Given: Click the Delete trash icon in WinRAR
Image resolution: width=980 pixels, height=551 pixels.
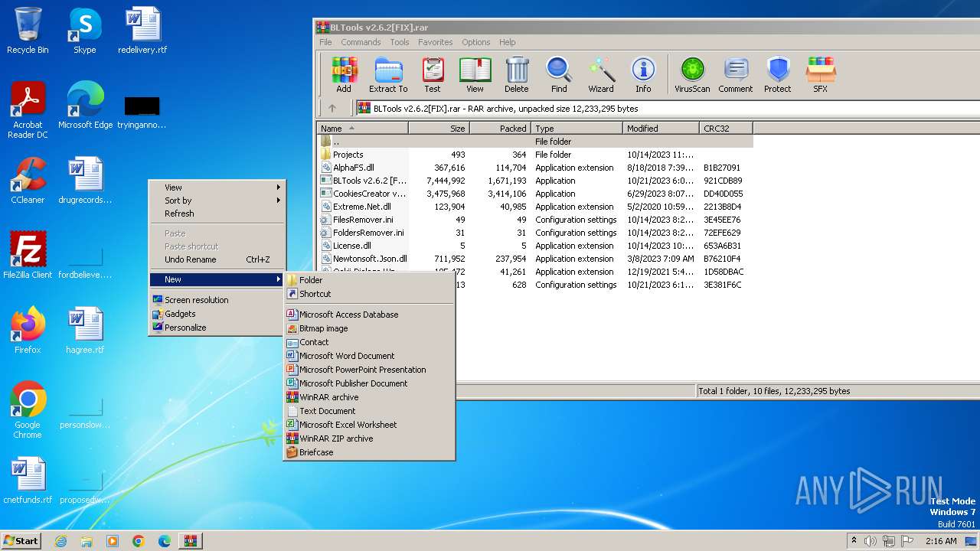Looking at the screenshot, I should coord(517,75).
